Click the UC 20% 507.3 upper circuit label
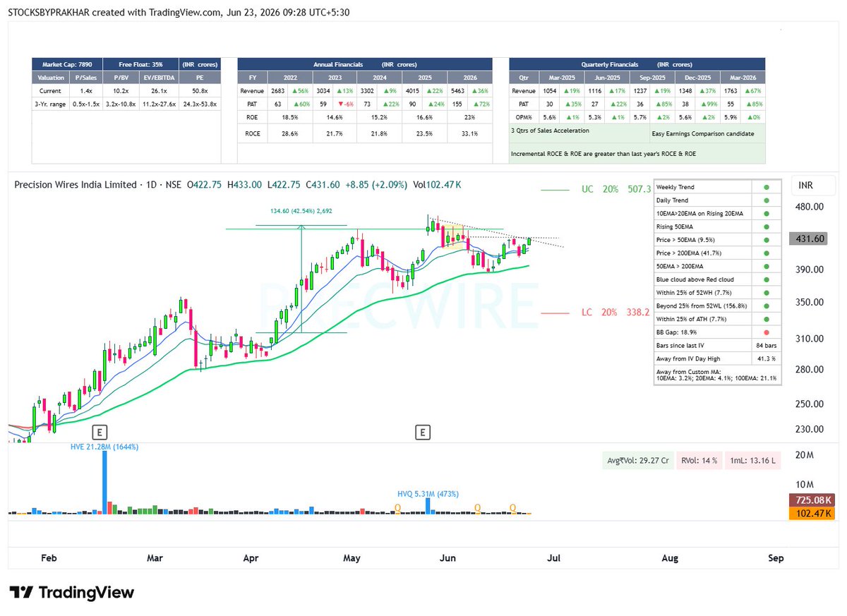Screen dimensions: 847x616 [x=615, y=190]
